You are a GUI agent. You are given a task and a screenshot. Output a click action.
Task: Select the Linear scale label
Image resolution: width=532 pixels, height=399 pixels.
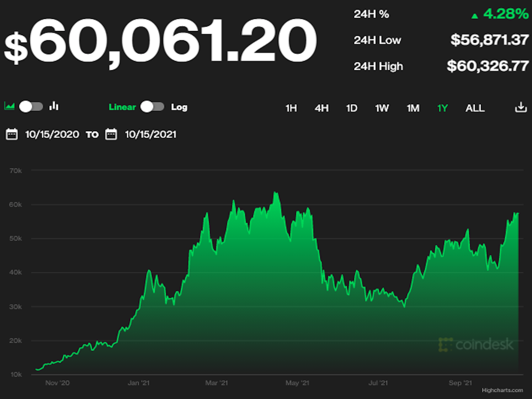tap(122, 107)
